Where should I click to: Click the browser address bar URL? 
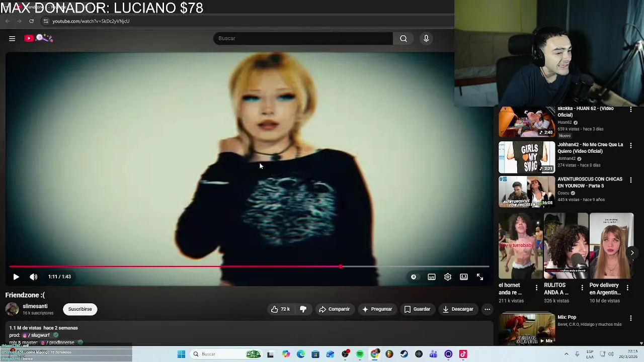pyautogui.click(x=91, y=21)
